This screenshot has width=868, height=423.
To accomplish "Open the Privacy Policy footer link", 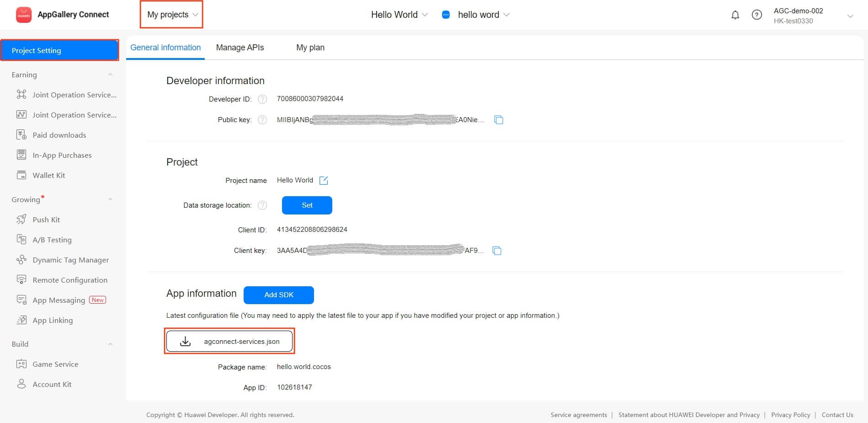I will coord(791,415).
